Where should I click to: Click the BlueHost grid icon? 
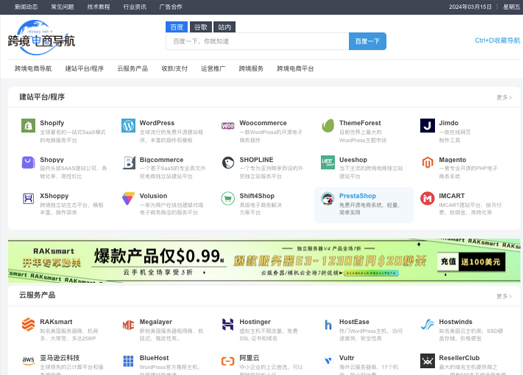(x=128, y=361)
